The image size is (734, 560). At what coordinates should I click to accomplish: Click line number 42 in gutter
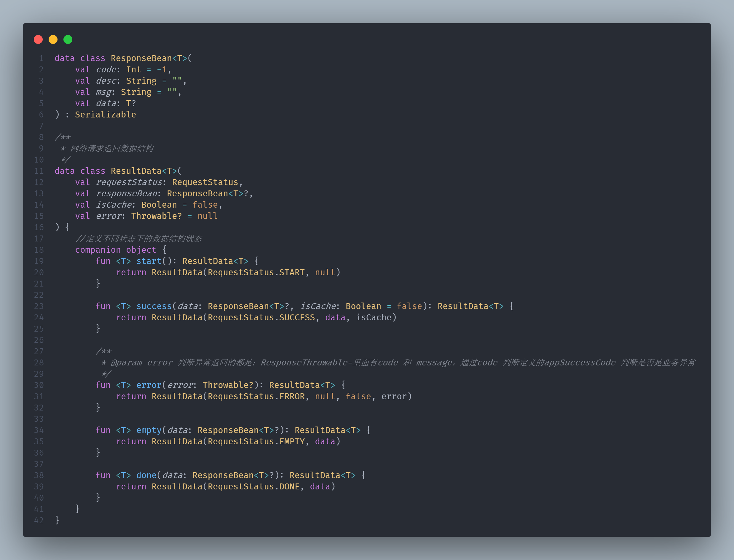39,520
